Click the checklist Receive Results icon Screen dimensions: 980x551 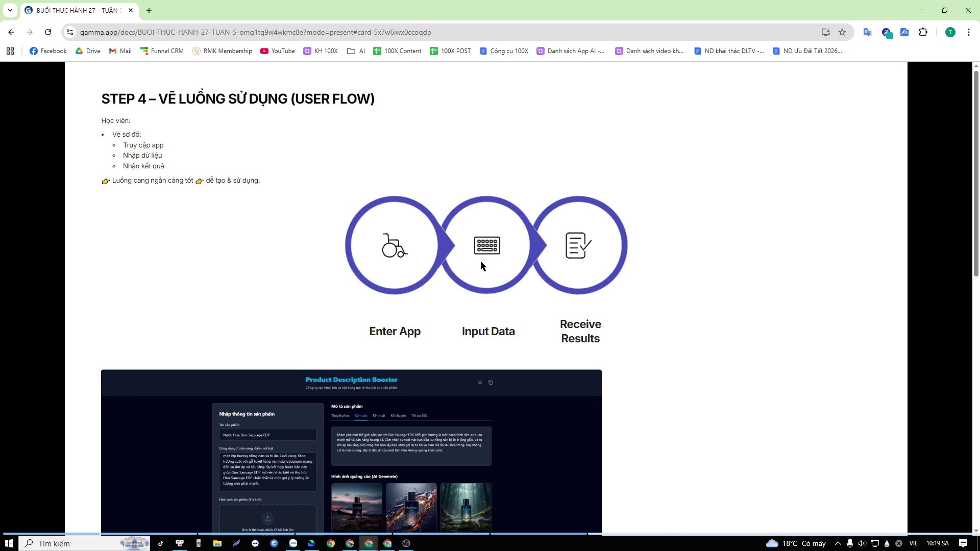[x=578, y=245]
